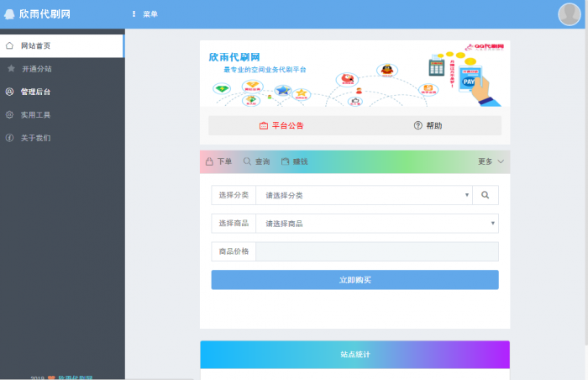Click the 帮助 help button

click(428, 125)
